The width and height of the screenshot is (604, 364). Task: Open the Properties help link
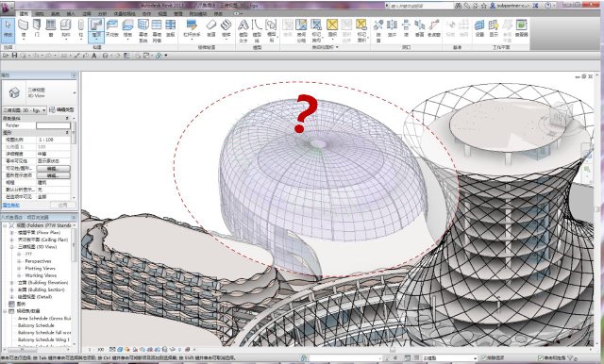point(9,205)
